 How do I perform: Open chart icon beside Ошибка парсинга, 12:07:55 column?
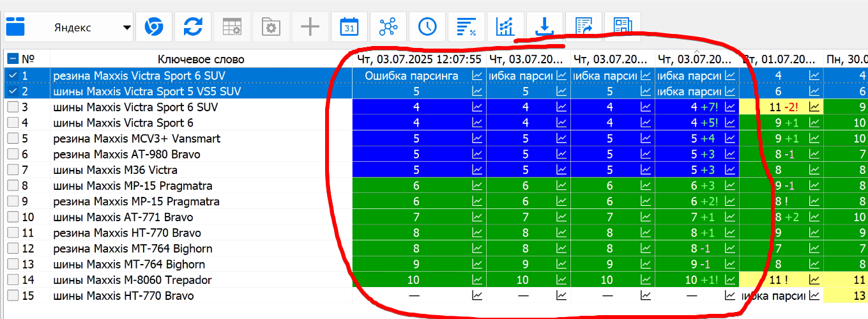pos(477,76)
